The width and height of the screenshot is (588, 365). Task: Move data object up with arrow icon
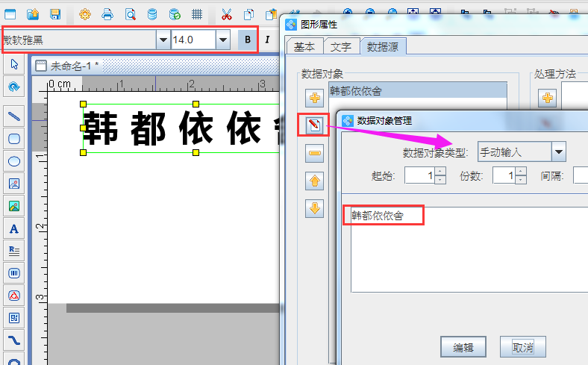coord(314,181)
